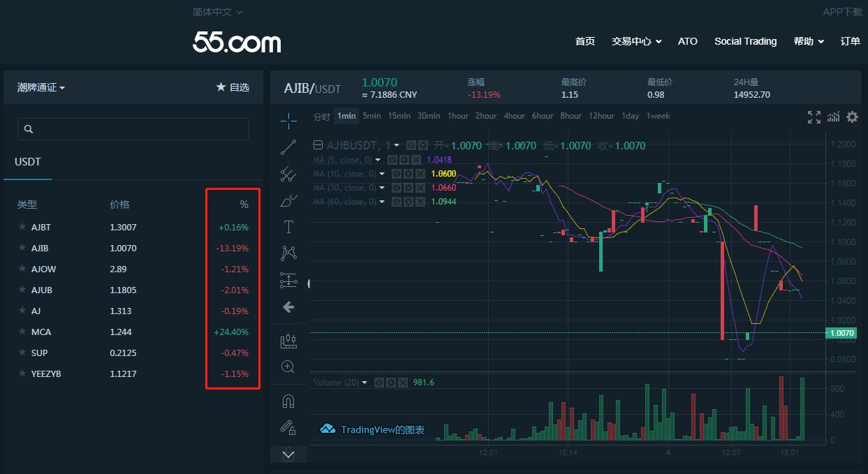Toggle the lock drawings icon
Screen dimensions: 868x474
tap(288, 427)
